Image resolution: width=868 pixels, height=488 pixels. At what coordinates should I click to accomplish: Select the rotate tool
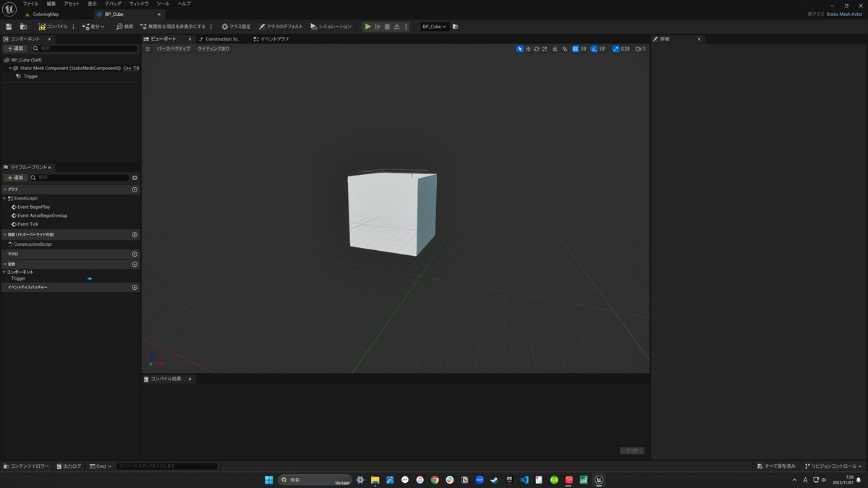click(536, 48)
